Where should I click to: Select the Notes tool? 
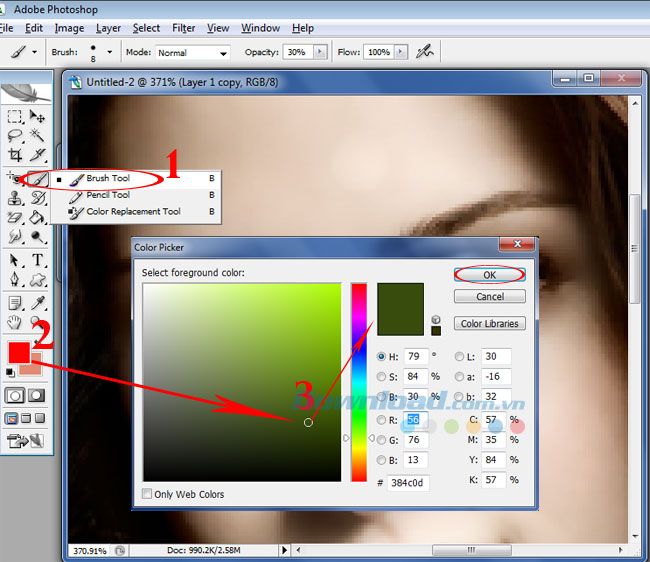15,303
